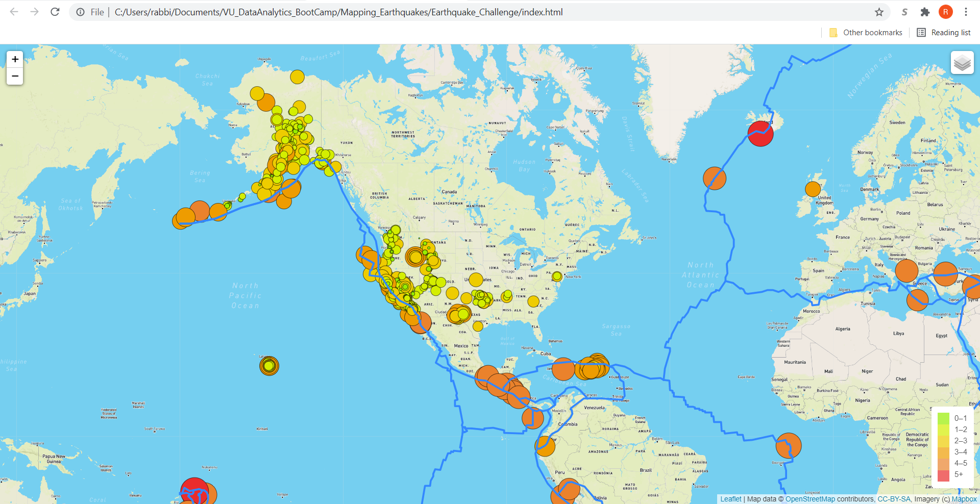Screen dimensions: 980x504
Task: Open the map layers control
Action: pos(962,63)
